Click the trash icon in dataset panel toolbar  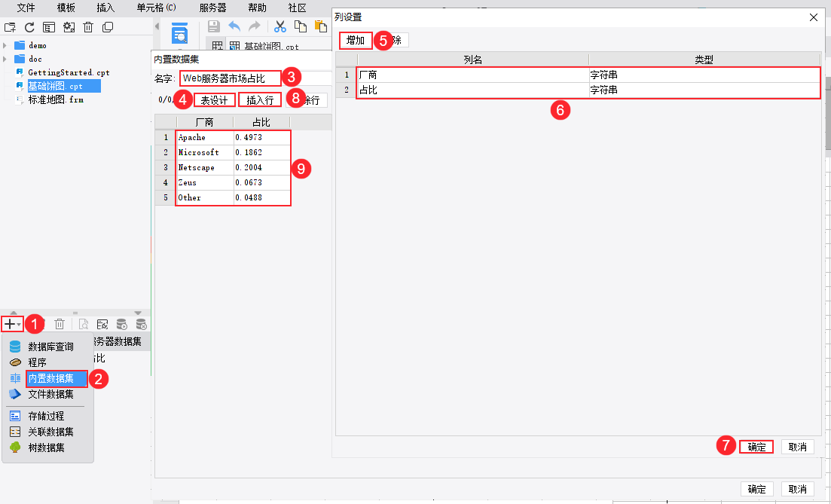(x=60, y=324)
